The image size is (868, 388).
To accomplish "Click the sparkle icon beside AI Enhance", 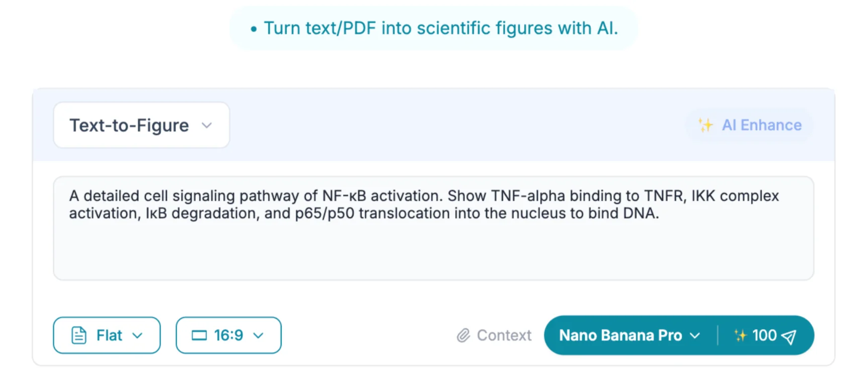I will [705, 125].
